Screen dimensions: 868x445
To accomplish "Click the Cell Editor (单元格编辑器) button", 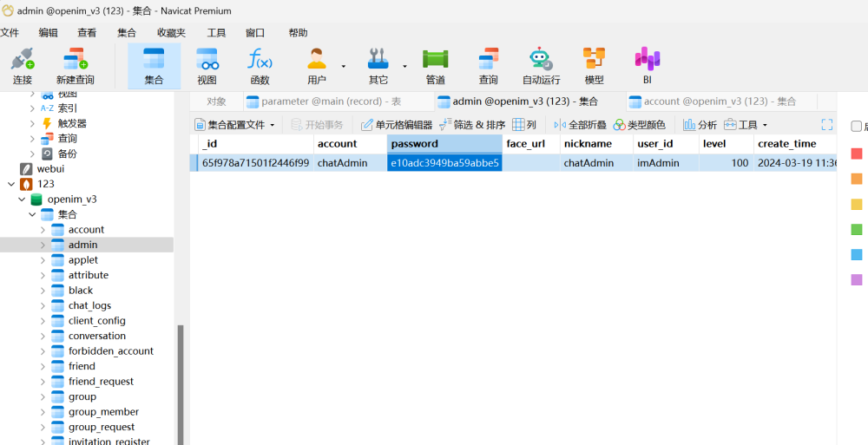I will pyautogui.click(x=397, y=125).
